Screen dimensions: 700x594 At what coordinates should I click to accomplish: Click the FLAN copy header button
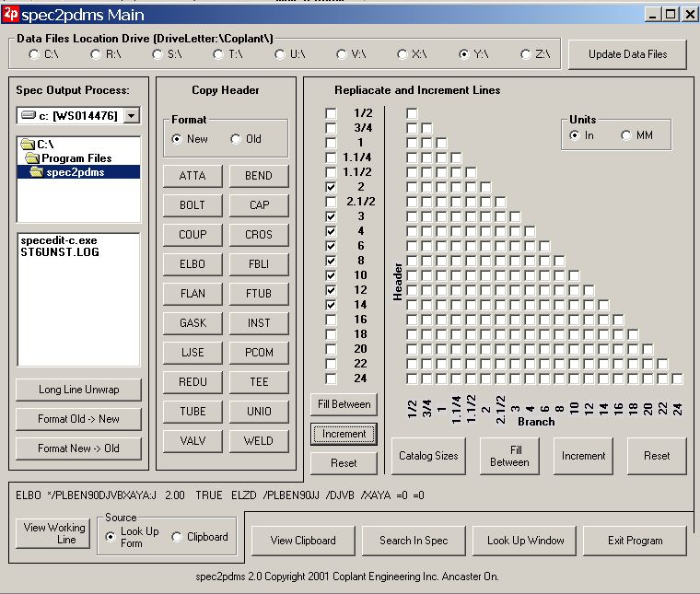coord(192,293)
